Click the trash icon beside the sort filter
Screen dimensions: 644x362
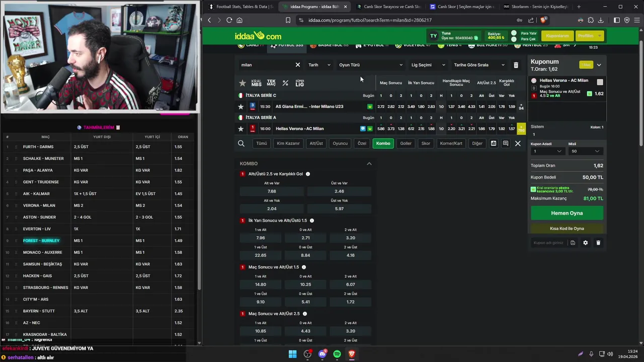[516, 65]
